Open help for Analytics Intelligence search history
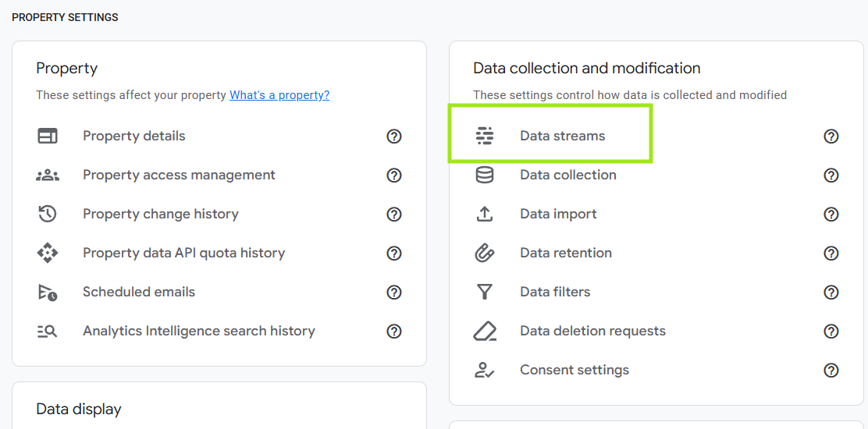Screen dimensions: 868x429 (x=394, y=331)
